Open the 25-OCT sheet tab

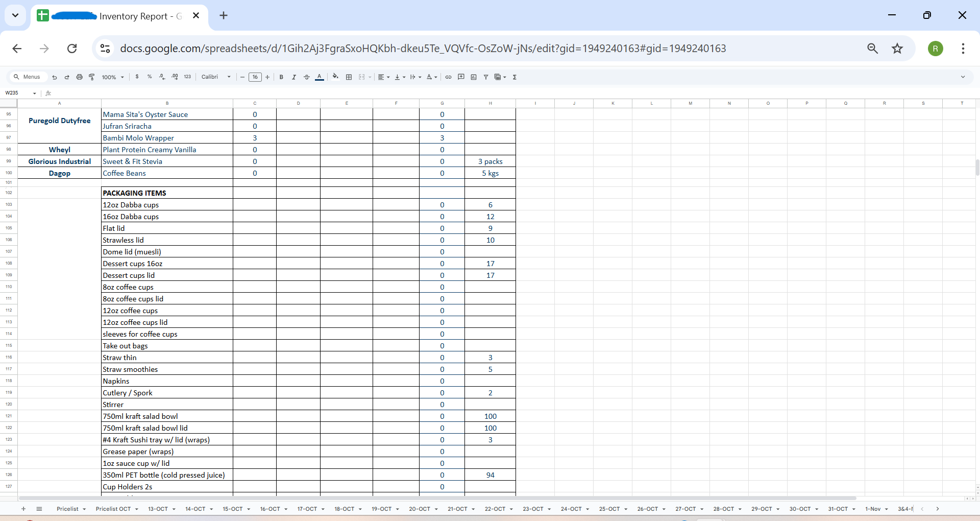click(x=609, y=509)
